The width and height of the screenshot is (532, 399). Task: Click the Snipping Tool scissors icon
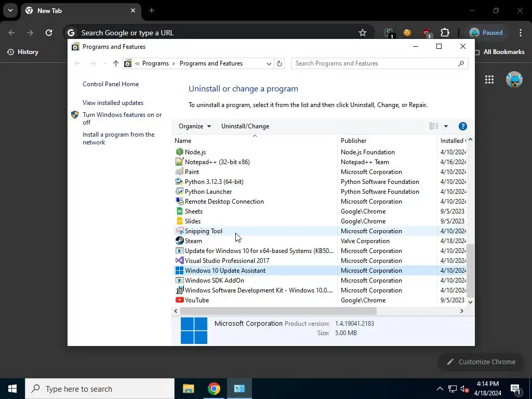pos(179,231)
